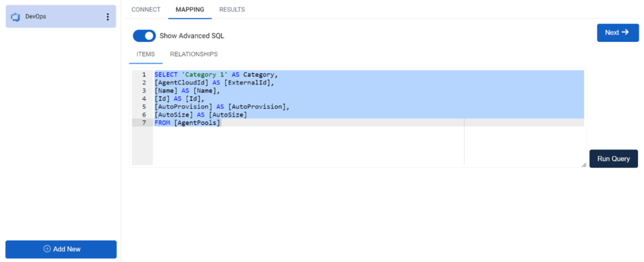Click line number 1 in editor gutter

144,74
